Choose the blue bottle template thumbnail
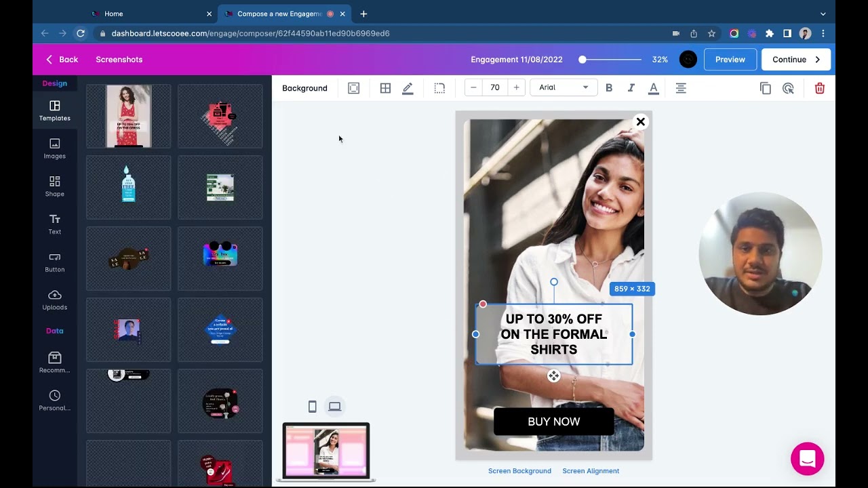The image size is (868, 488). [129, 187]
